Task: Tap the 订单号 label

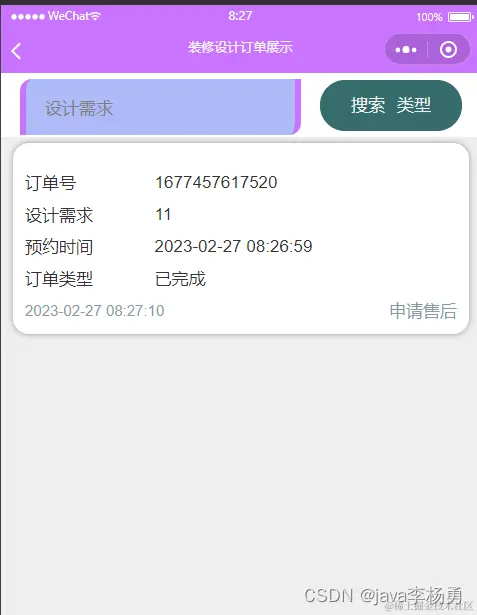Action: [x=50, y=183]
